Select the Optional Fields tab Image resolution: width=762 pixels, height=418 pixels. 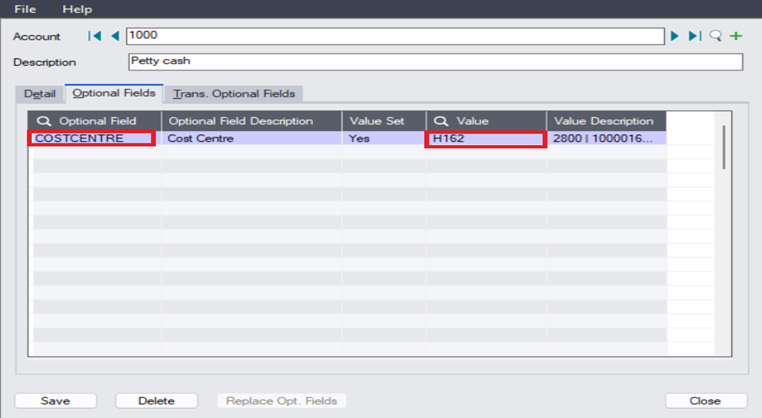[113, 93]
